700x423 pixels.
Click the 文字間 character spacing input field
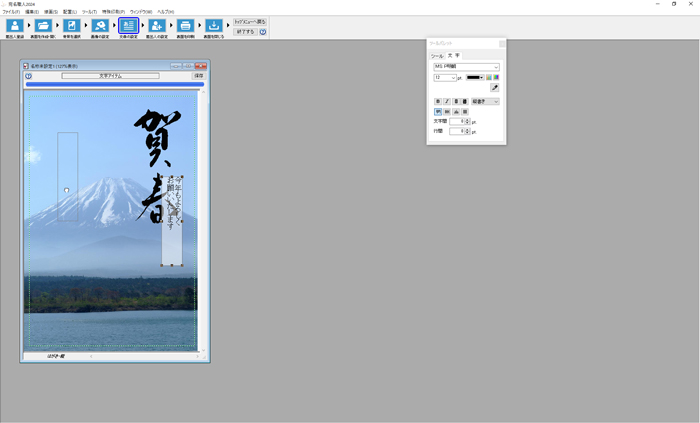point(457,121)
